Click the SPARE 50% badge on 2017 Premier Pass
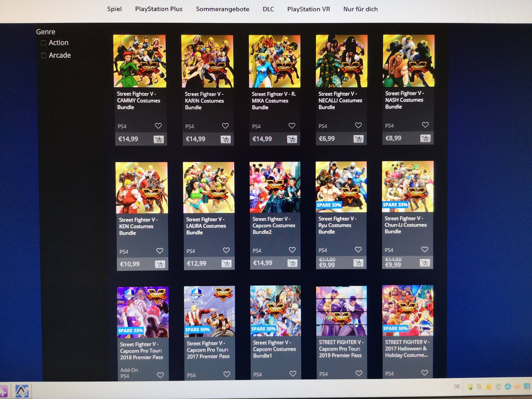Image resolution: width=532 pixels, height=399 pixels. [x=197, y=330]
